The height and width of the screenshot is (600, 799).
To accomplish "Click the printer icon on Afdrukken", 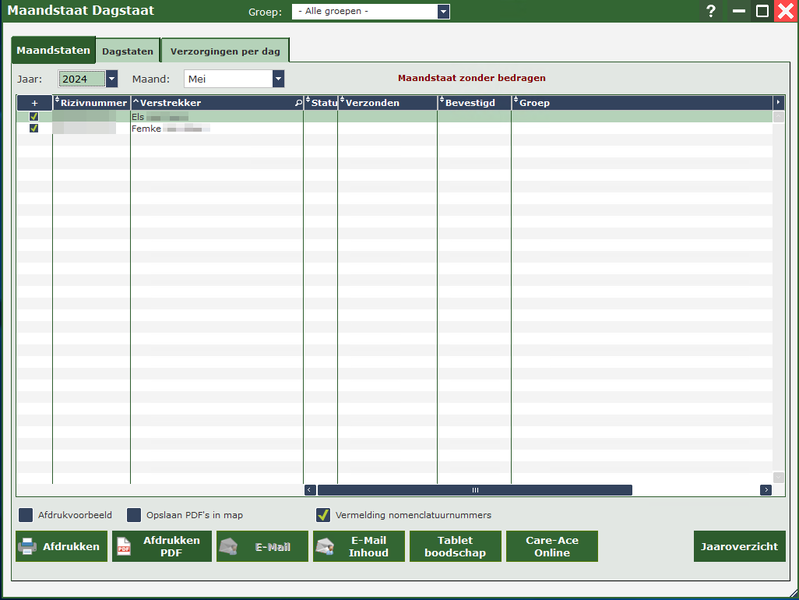I will (28, 546).
